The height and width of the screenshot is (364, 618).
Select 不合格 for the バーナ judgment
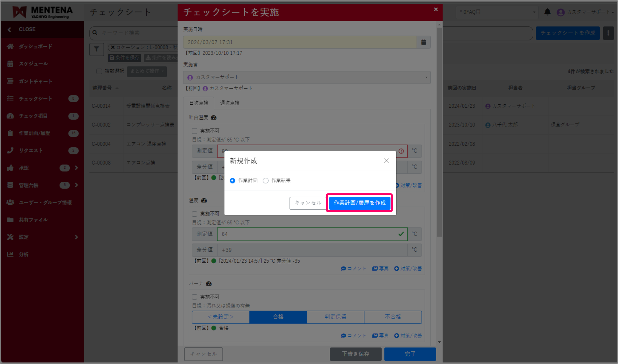coord(393,317)
